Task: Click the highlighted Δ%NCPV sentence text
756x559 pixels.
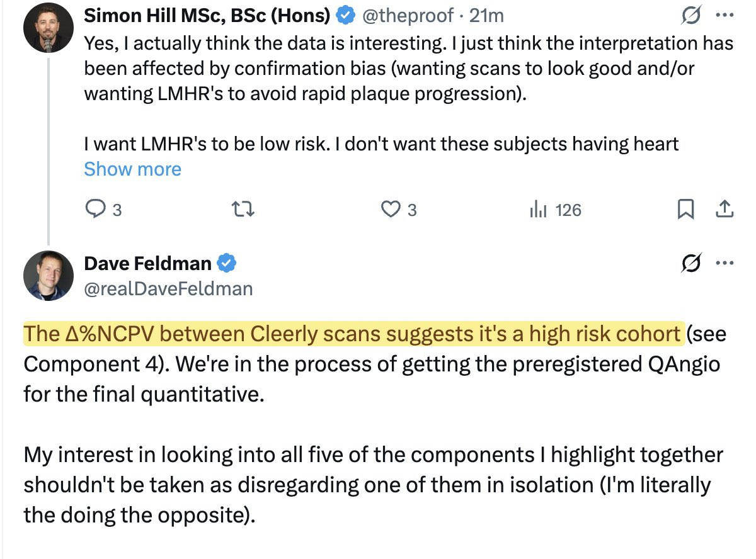Action: (353, 333)
